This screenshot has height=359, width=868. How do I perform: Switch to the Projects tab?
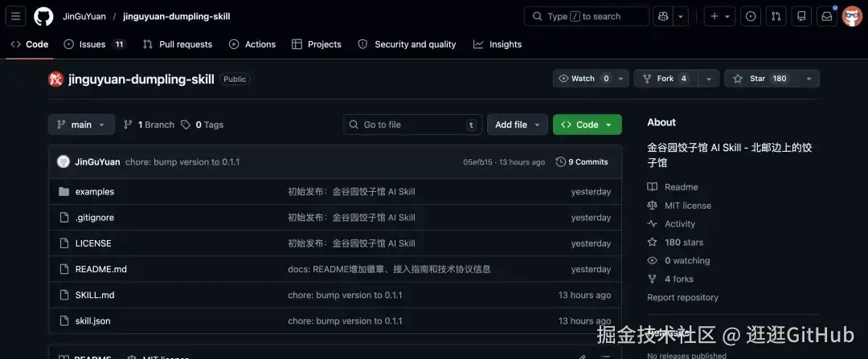317,44
